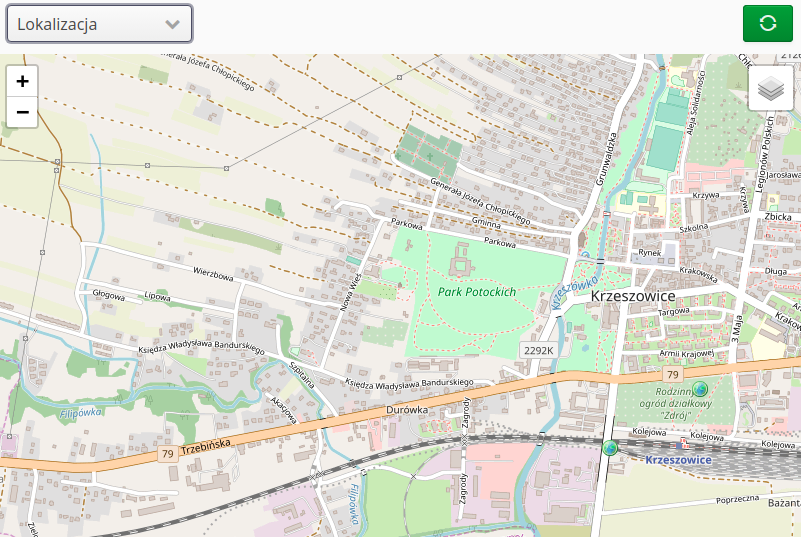The height and width of the screenshot is (537, 801).
Task: Click the green refresh button
Action: pos(767,23)
